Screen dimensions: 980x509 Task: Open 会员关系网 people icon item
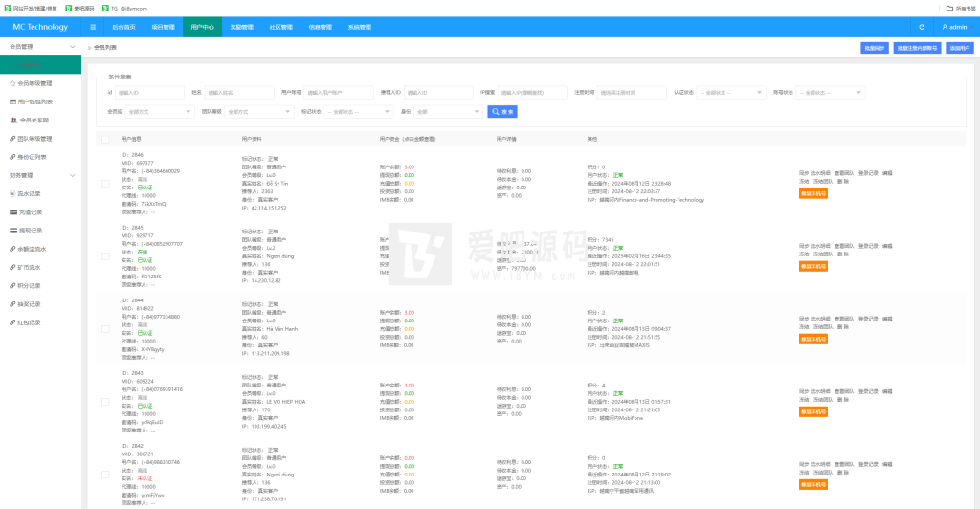point(40,120)
